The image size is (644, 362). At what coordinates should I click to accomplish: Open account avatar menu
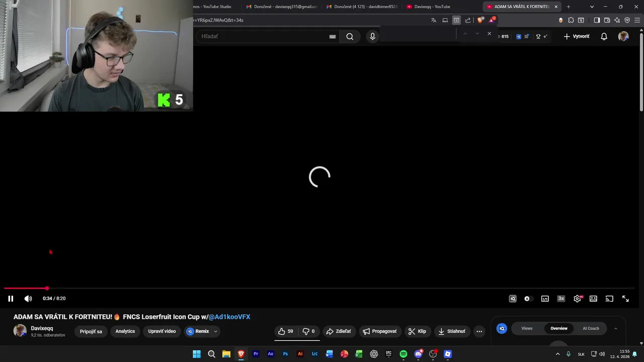pyautogui.click(x=623, y=36)
